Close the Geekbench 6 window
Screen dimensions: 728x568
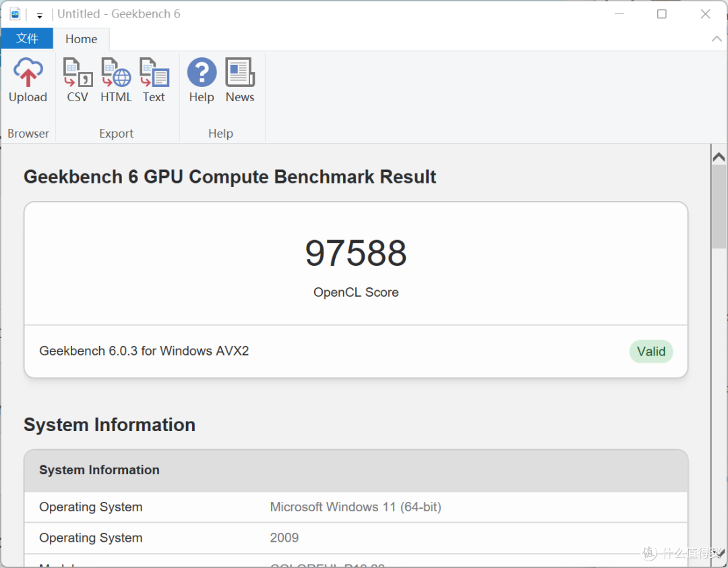point(705,14)
